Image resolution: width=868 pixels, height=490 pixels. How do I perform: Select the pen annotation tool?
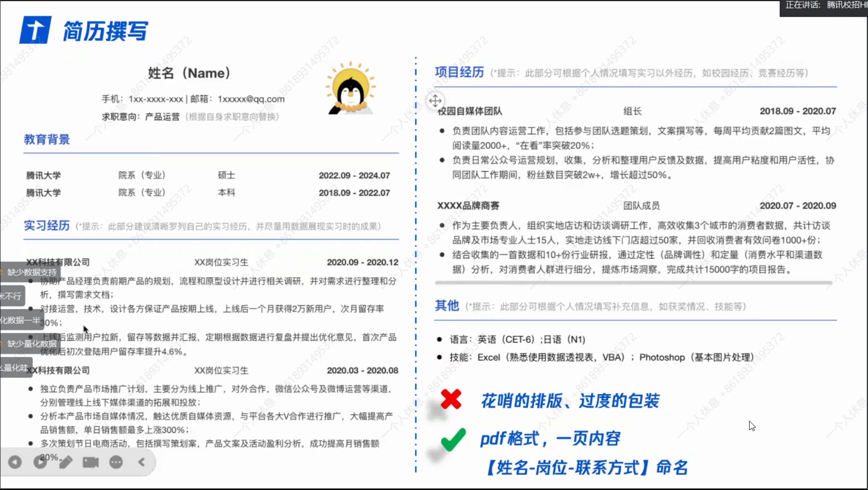[x=66, y=462]
